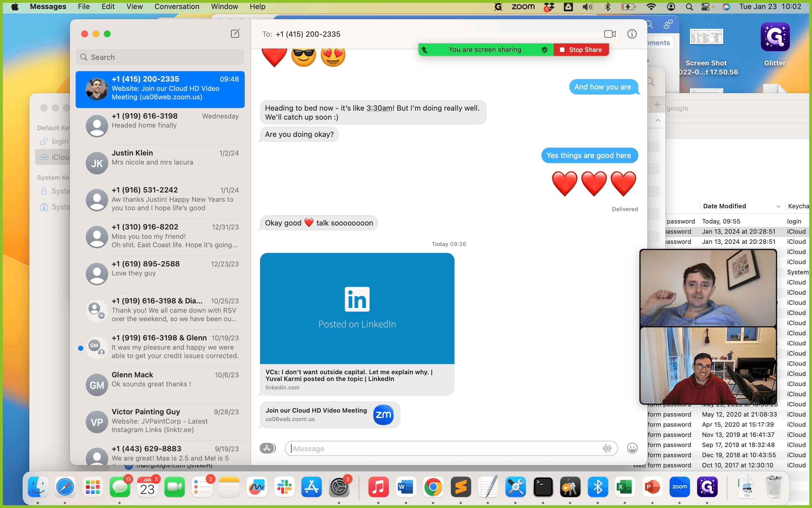
Task: Open the emoji picker
Action: [x=632, y=448]
